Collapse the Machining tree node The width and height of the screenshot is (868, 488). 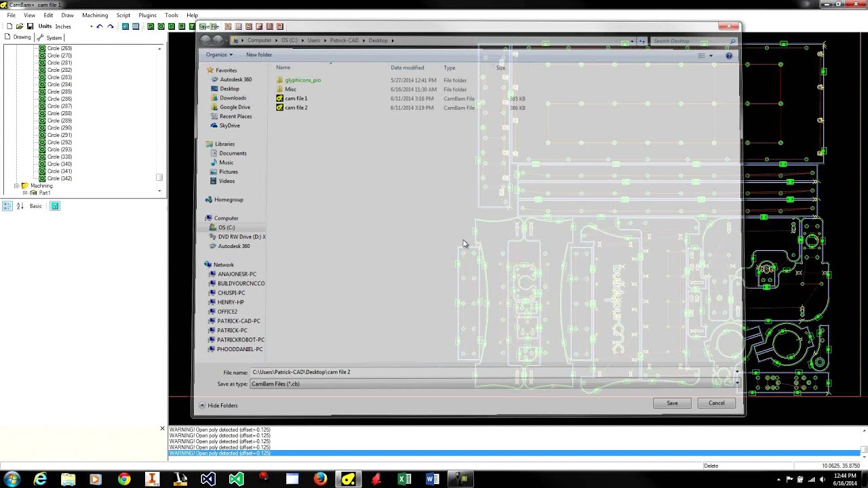tap(16, 186)
